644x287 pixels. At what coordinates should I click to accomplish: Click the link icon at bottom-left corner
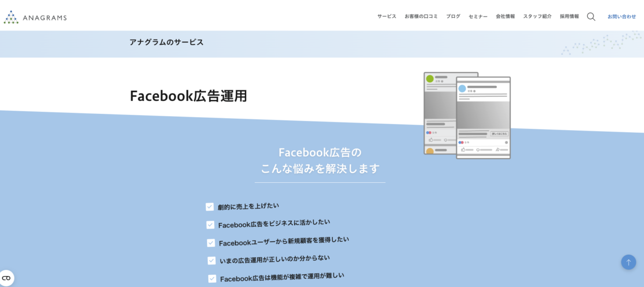[6, 278]
